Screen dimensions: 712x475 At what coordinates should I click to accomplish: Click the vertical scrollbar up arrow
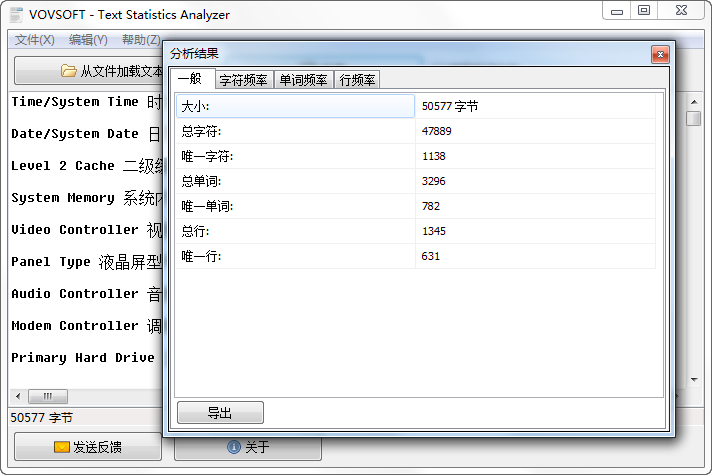693,100
